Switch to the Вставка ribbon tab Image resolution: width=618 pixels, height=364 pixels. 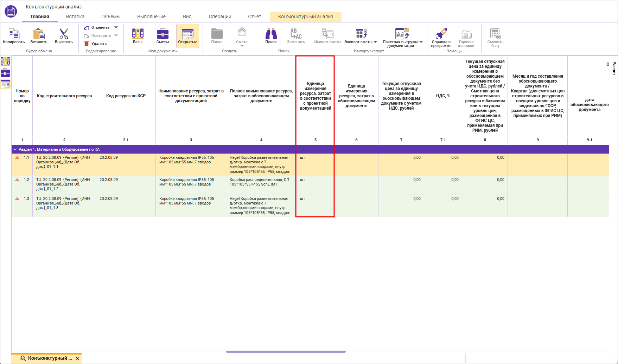pyautogui.click(x=75, y=17)
